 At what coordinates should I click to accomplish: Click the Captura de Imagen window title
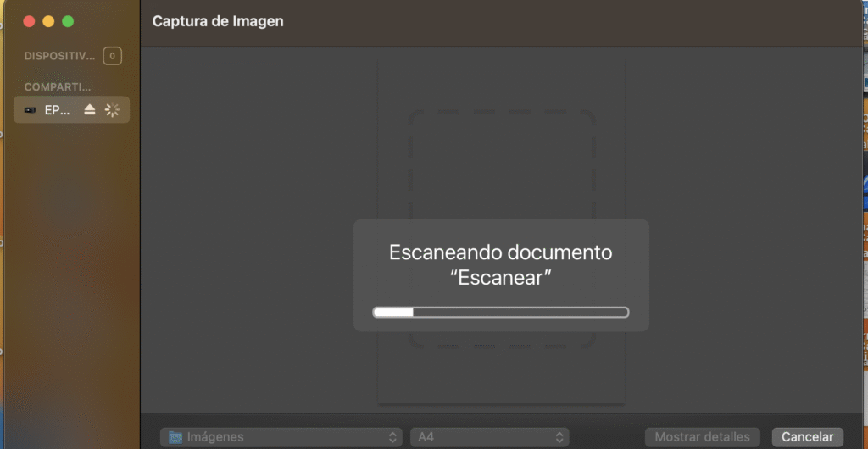pos(218,21)
